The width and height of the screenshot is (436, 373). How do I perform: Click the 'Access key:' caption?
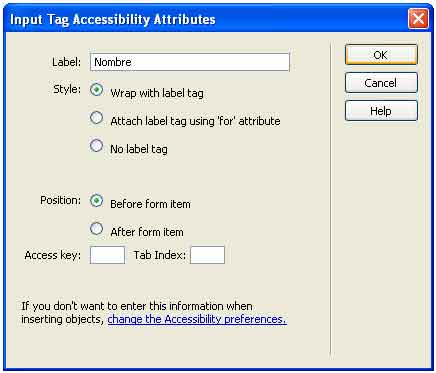[53, 255]
